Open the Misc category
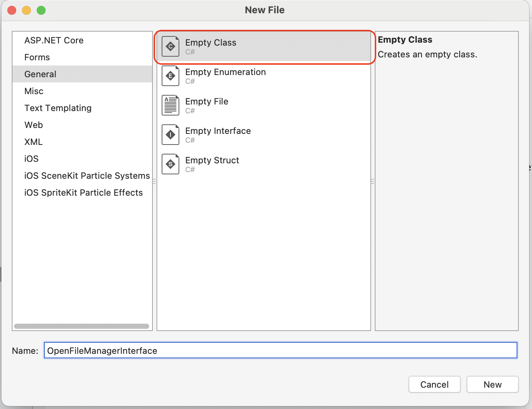This screenshot has height=409, width=532. [x=34, y=91]
